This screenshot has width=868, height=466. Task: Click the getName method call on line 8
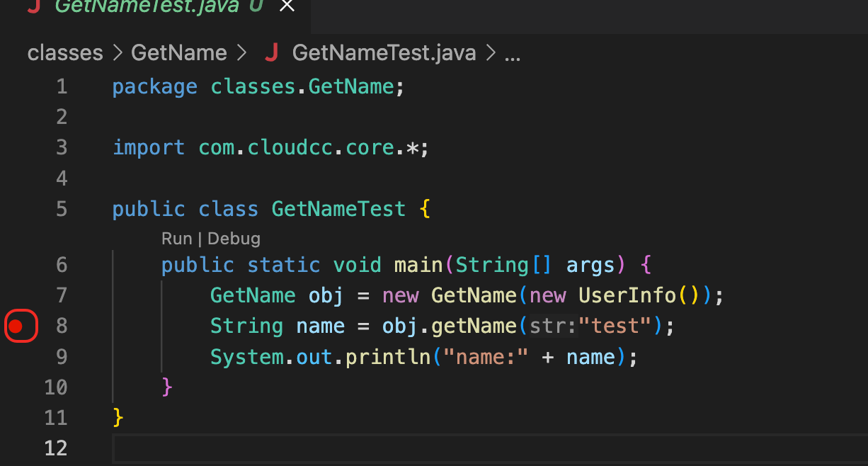click(x=474, y=326)
